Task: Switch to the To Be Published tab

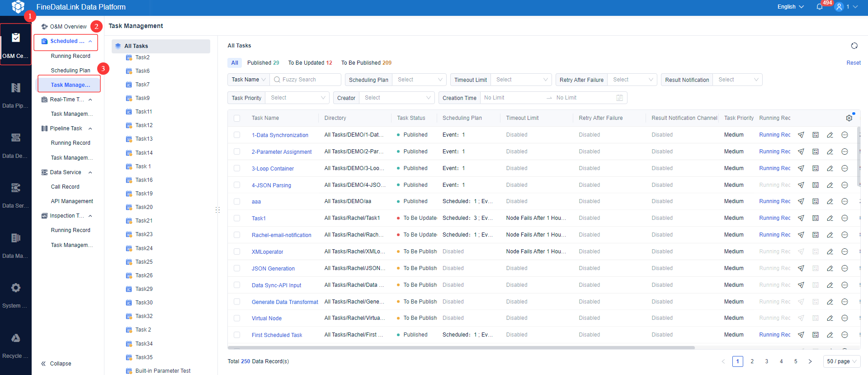Action: click(366, 63)
